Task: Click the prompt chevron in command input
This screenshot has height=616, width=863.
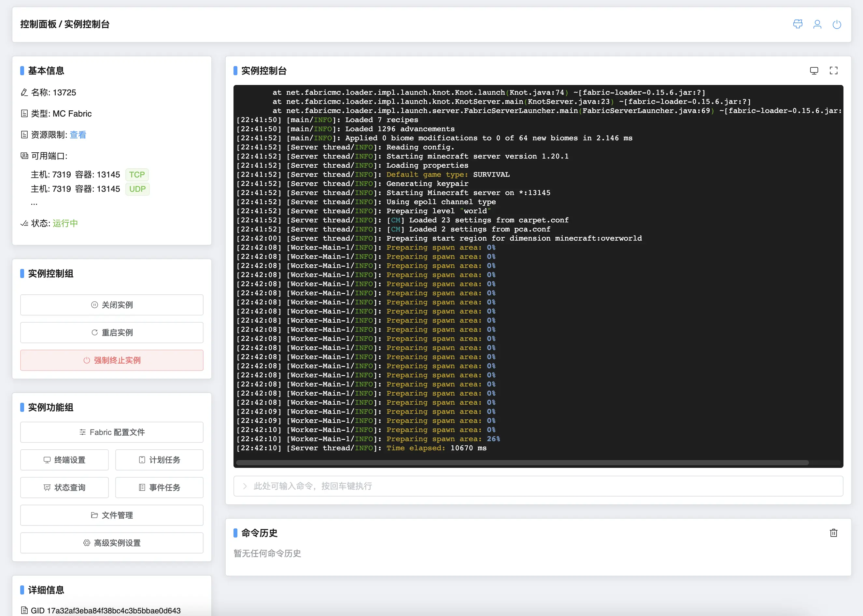Action: pyautogui.click(x=245, y=486)
